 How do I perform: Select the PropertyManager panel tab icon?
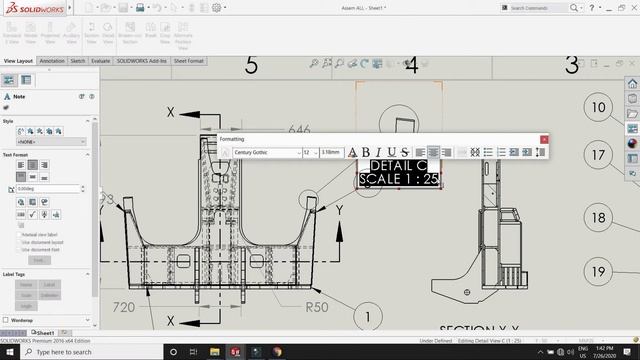[x=9, y=80]
